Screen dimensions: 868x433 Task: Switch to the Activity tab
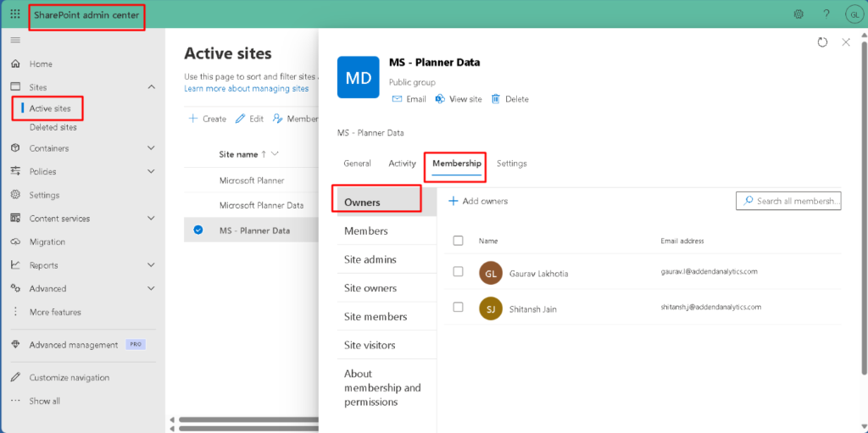coord(403,164)
